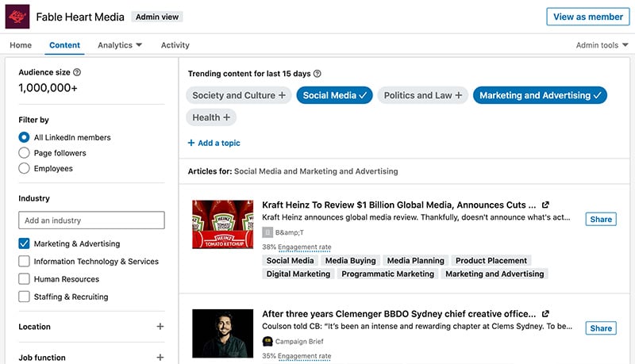Open the Activity tab

coord(175,45)
